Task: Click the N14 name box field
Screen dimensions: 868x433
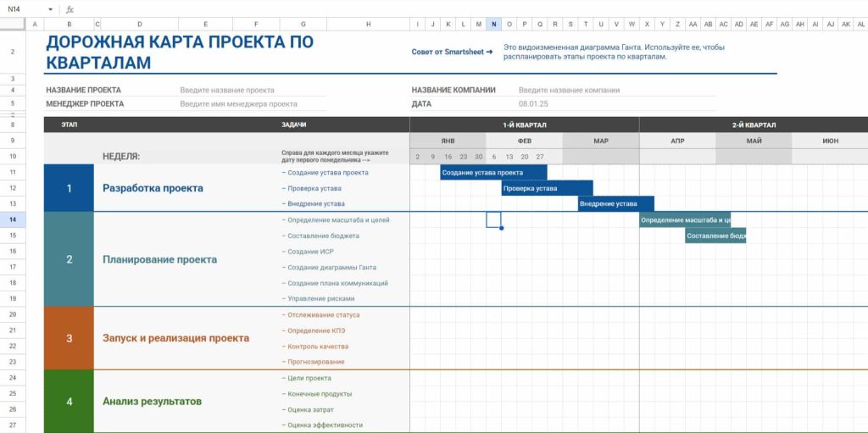Action: [21, 9]
